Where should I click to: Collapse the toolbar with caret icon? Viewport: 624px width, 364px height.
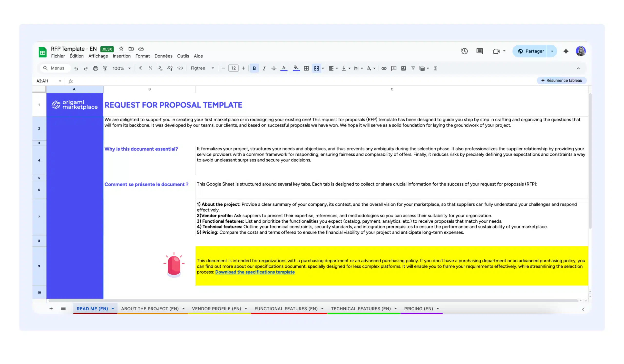(x=578, y=68)
